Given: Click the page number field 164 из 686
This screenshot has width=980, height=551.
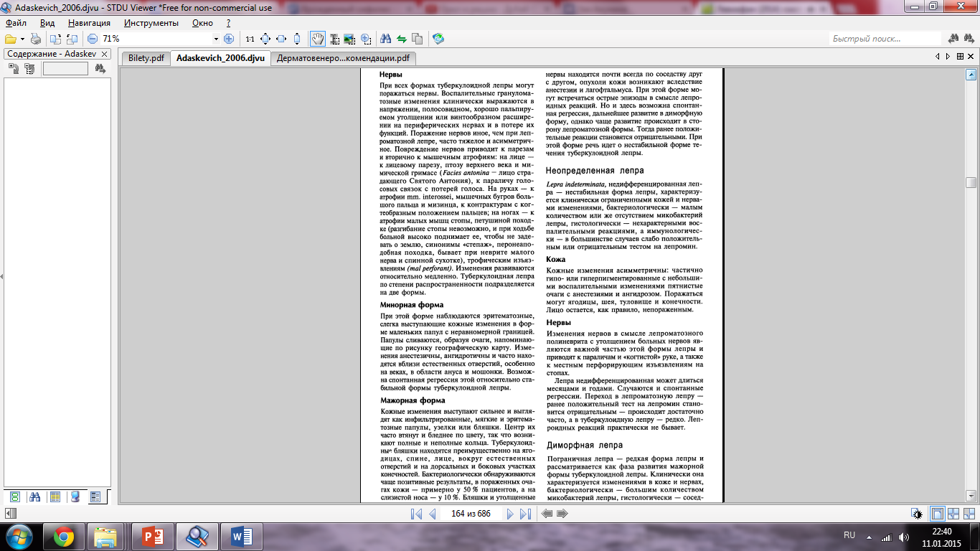Looking at the screenshot, I should [471, 514].
